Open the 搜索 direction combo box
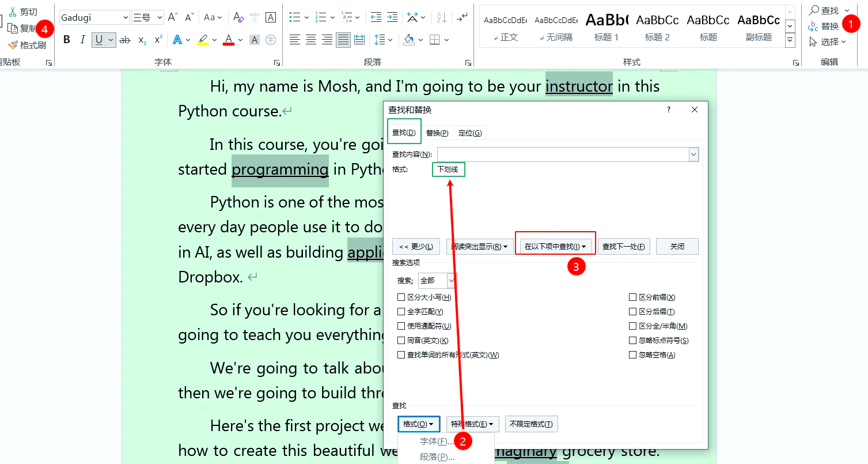The width and height of the screenshot is (868, 464). (x=451, y=281)
